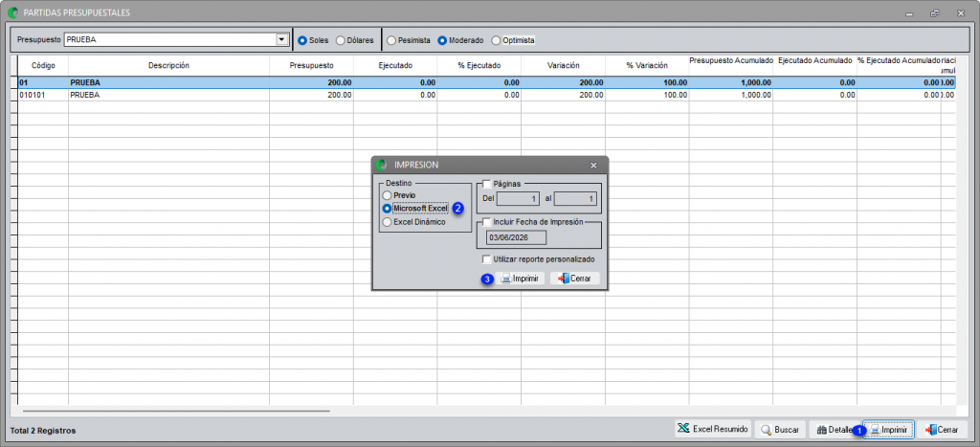Click Imprimir in the IMPRESION dialog

(522, 279)
